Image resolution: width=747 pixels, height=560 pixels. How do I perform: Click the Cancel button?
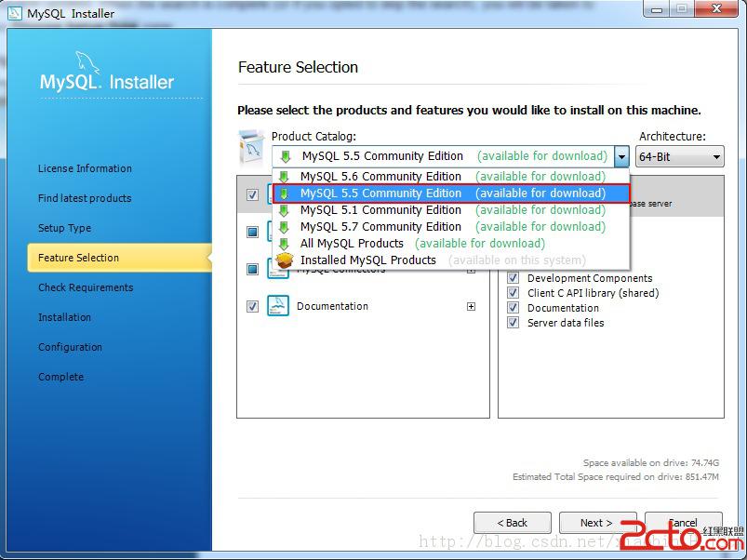(684, 523)
